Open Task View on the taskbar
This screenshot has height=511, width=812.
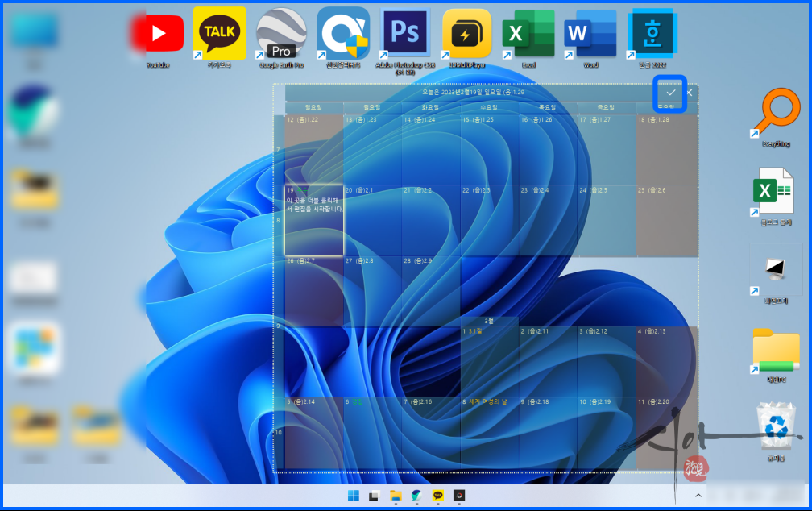pos(374,496)
